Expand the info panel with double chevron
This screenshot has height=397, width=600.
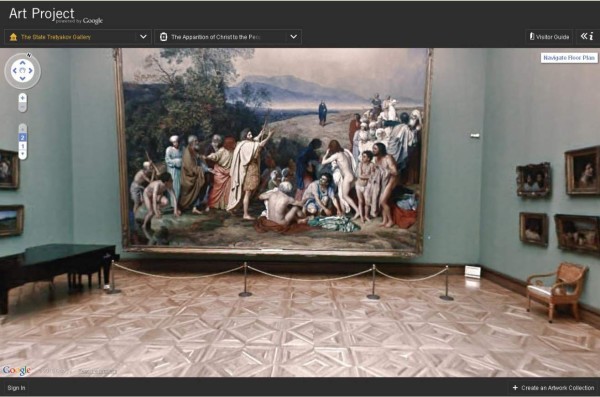tap(584, 36)
